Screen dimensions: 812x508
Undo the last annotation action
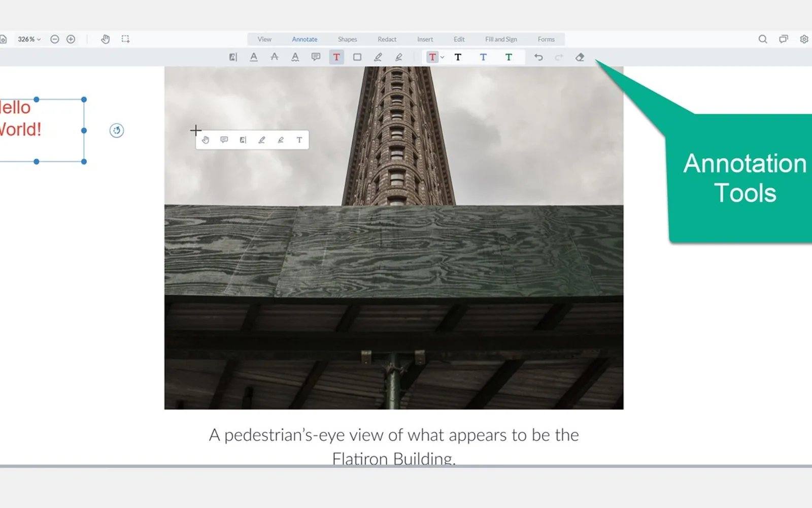coord(538,57)
